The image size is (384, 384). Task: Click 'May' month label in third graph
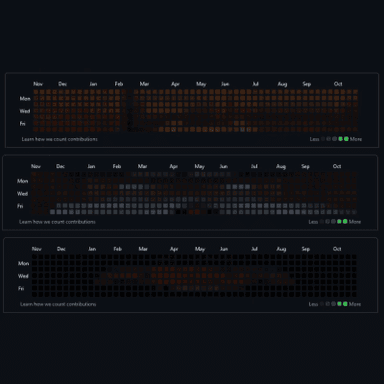[200, 249]
